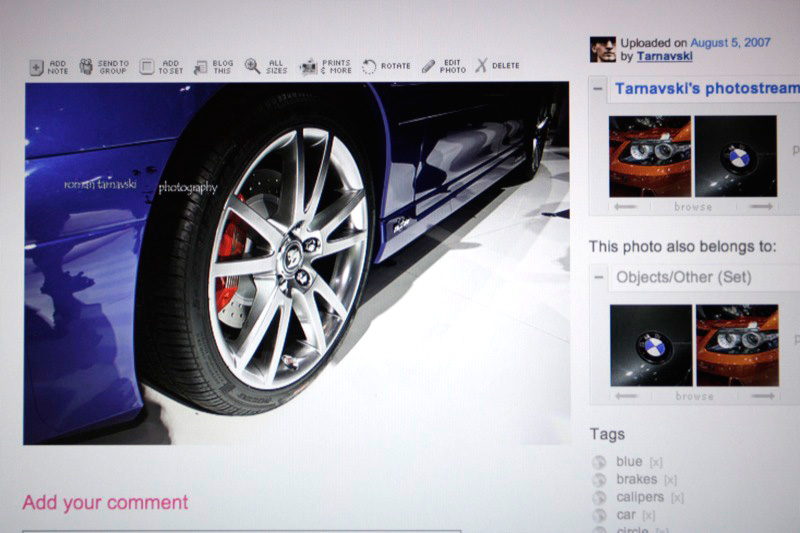
Task: Click the Add your comment heading
Action: pyautogui.click(x=106, y=503)
